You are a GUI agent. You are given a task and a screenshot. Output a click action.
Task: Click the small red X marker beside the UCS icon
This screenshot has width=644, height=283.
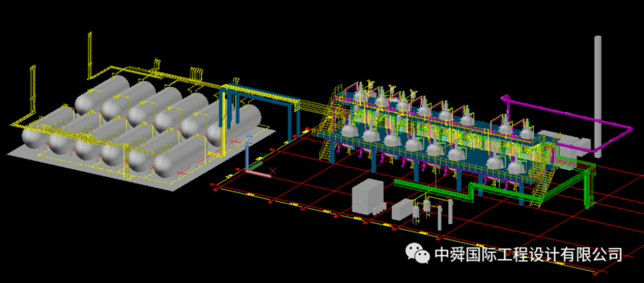click(273, 171)
